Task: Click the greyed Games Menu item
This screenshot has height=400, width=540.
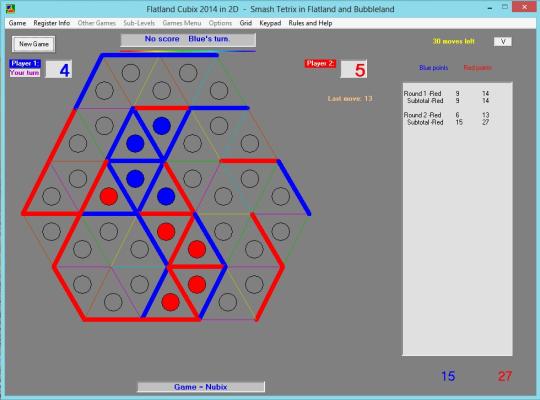Action: 181,23
